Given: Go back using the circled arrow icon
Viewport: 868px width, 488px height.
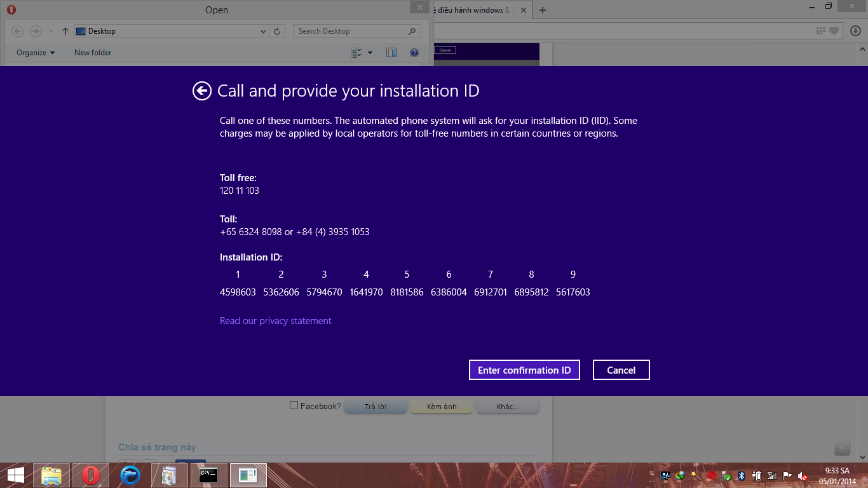Looking at the screenshot, I should pos(201,91).
